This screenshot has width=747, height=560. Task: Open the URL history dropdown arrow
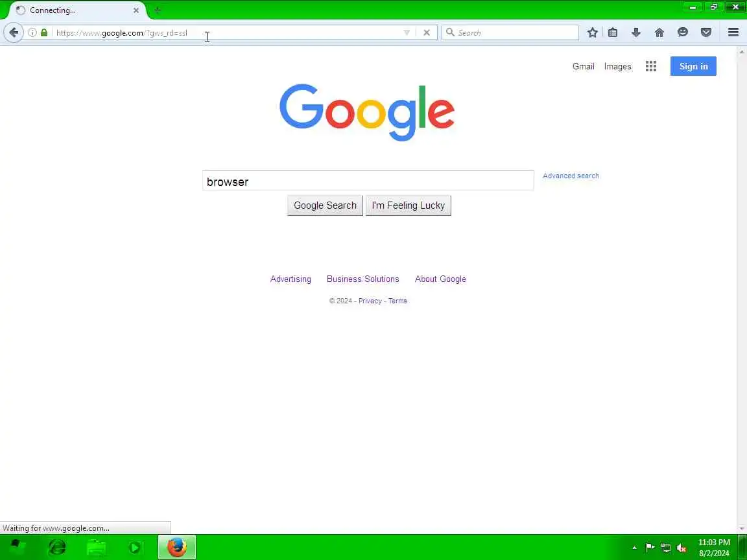tap(407, 32)
